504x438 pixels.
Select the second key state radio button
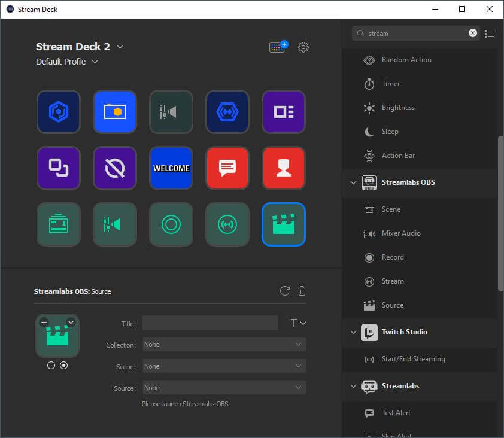pyautogui.click(x=63, y=366)
